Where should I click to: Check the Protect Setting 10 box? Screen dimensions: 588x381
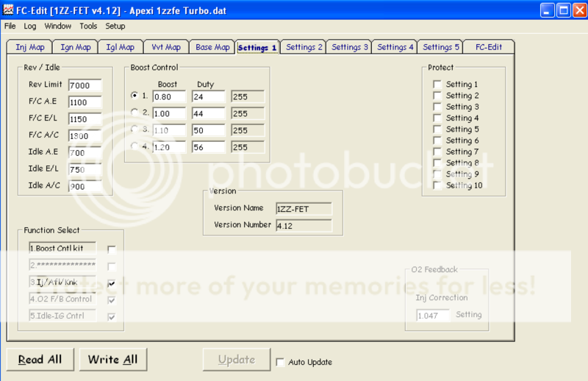438,185
